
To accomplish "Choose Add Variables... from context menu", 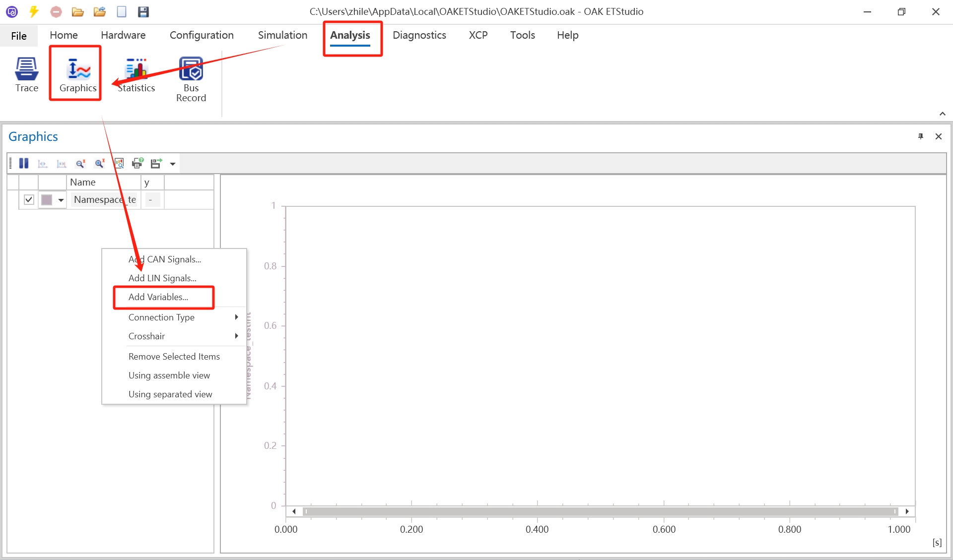I will tap(158, 297).
